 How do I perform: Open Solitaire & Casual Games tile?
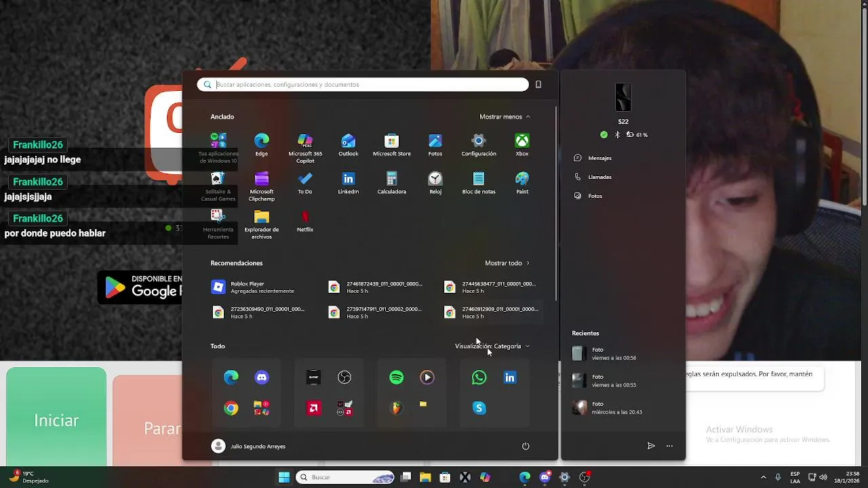coord(218,186)
